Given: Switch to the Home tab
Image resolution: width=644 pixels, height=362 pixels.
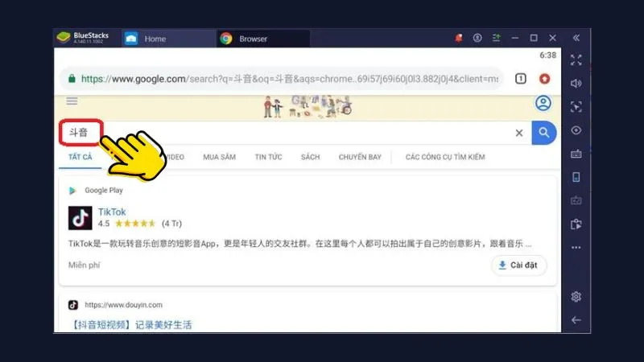Looking at the screenshot, I should (168, 39).
